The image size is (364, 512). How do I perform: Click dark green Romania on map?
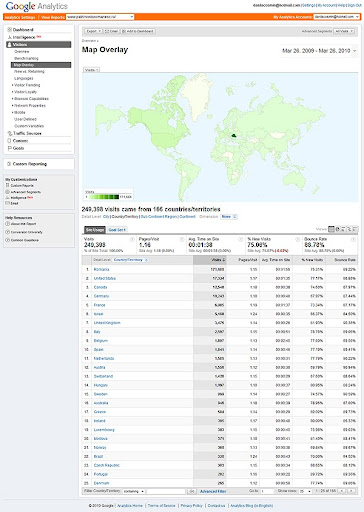[x=234, y=136]
